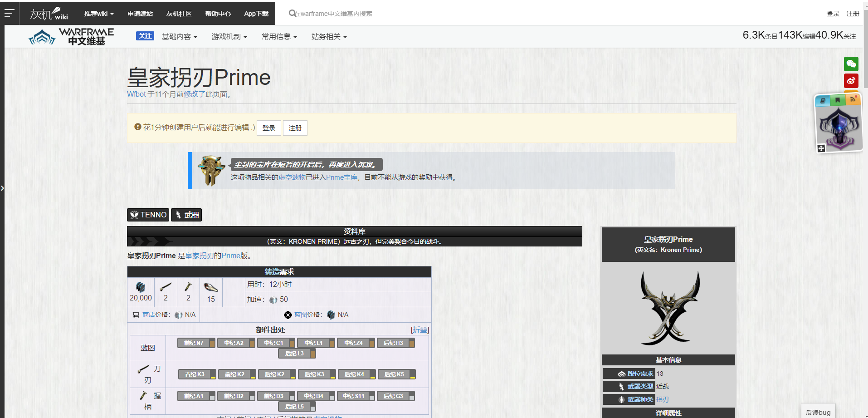
Task: Click the plus icon on the floating Warframe widget
Action: [x=821, y=148]
